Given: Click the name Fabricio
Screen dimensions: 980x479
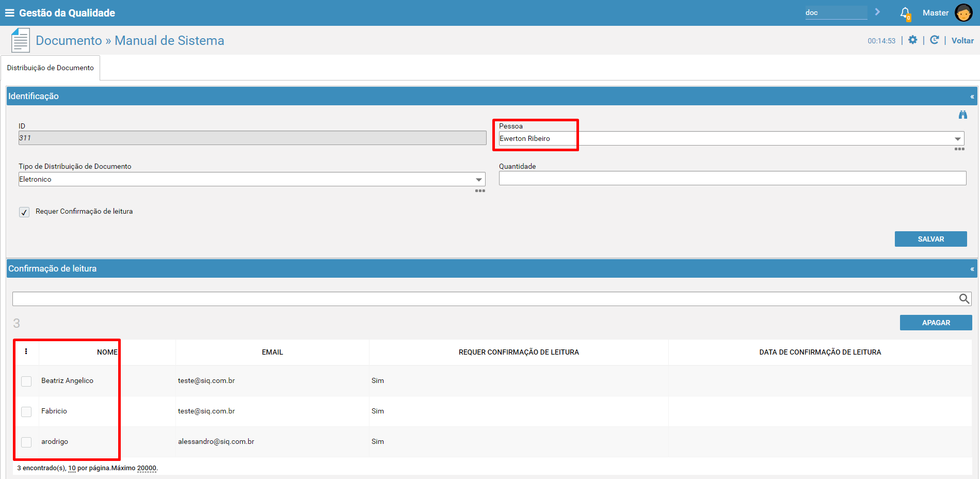Looking at the screenshot, I should tap(54, 411).
